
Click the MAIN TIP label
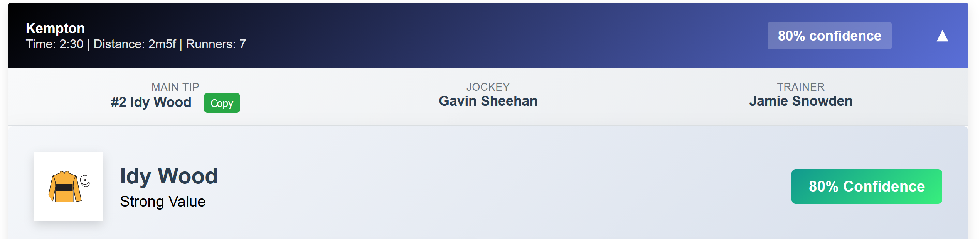coord(175,87)
